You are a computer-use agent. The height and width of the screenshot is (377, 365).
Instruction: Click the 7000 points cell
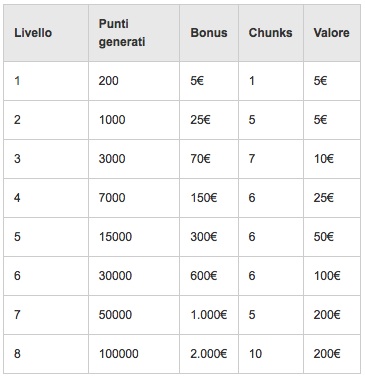(134, 198)
